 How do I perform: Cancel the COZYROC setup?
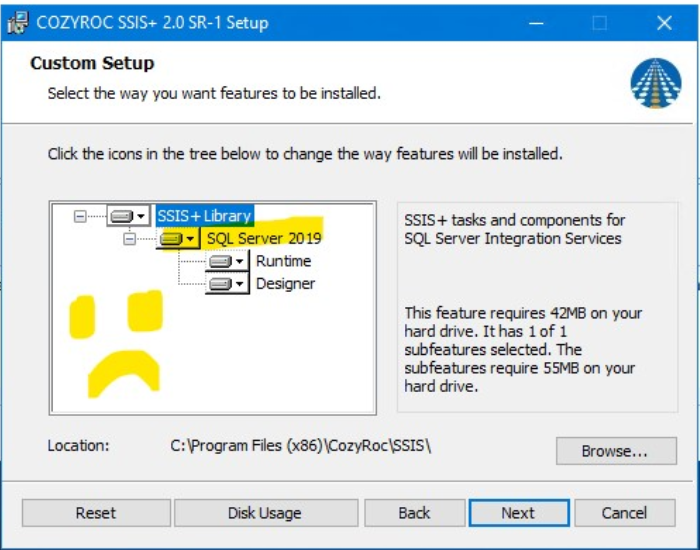point(625,513)
